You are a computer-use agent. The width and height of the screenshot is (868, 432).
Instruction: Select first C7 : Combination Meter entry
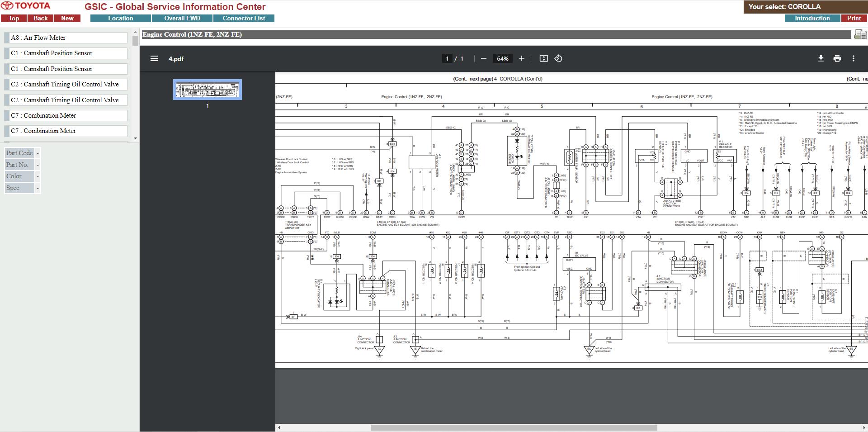tap(66, 115)
